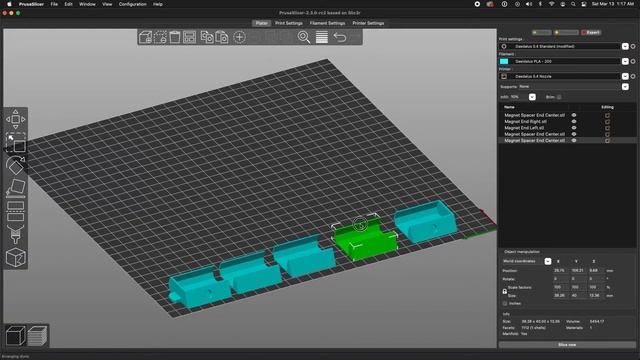
Task: Hide the first Magnet Spacer End Center.stl object
Action: [x=574, y=115]
